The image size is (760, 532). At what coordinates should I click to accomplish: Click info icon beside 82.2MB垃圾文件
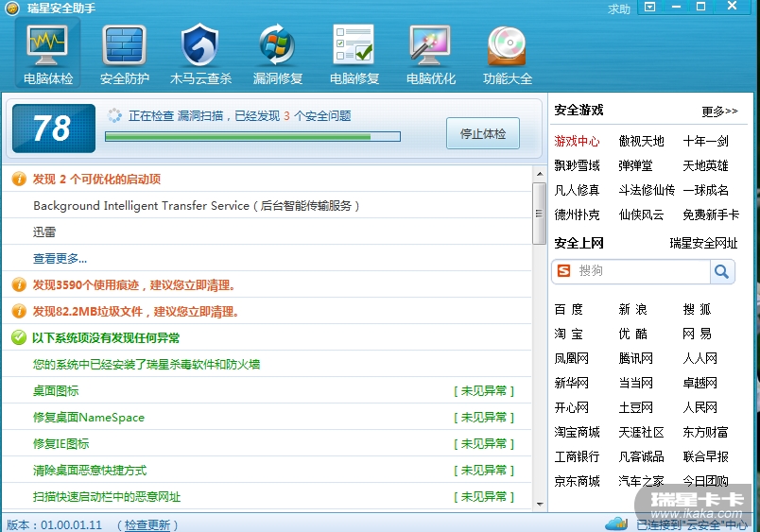[x=18, y=311]
